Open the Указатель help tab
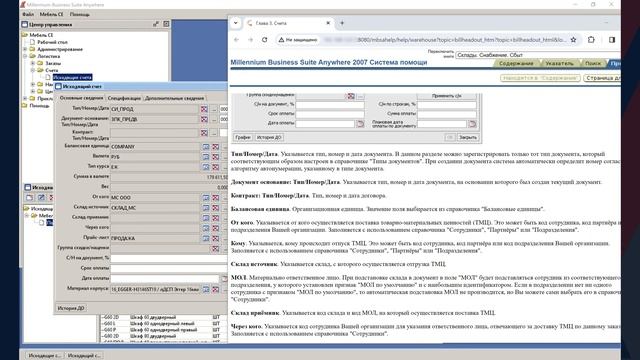The height and width of the screenshot is (360, 640). click(x=559, y=63)
